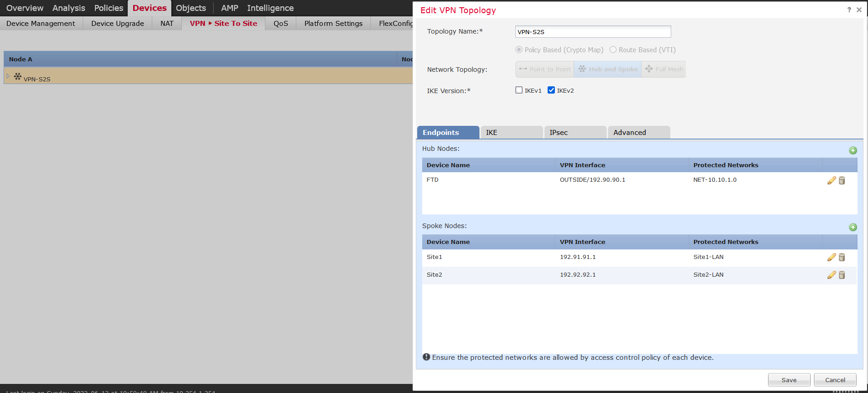Delete the FTD hub node with the trash icon
868x393 pixels.
coord(842,180)
